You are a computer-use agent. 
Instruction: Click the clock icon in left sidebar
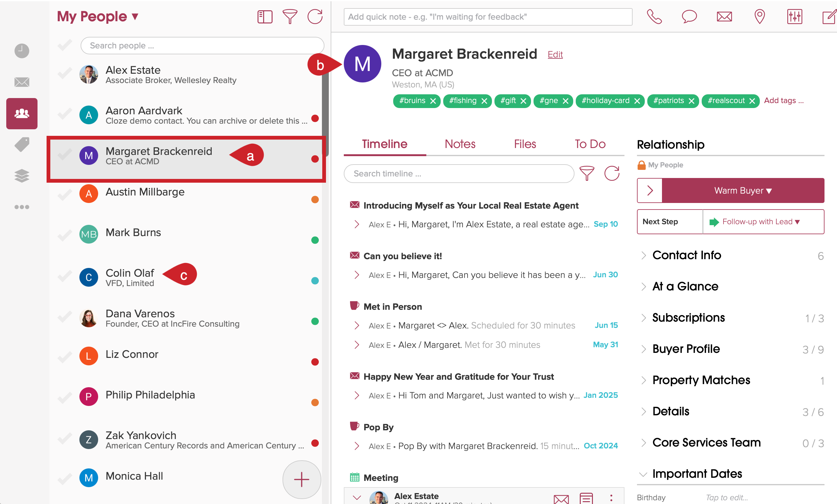click(22, 51)
